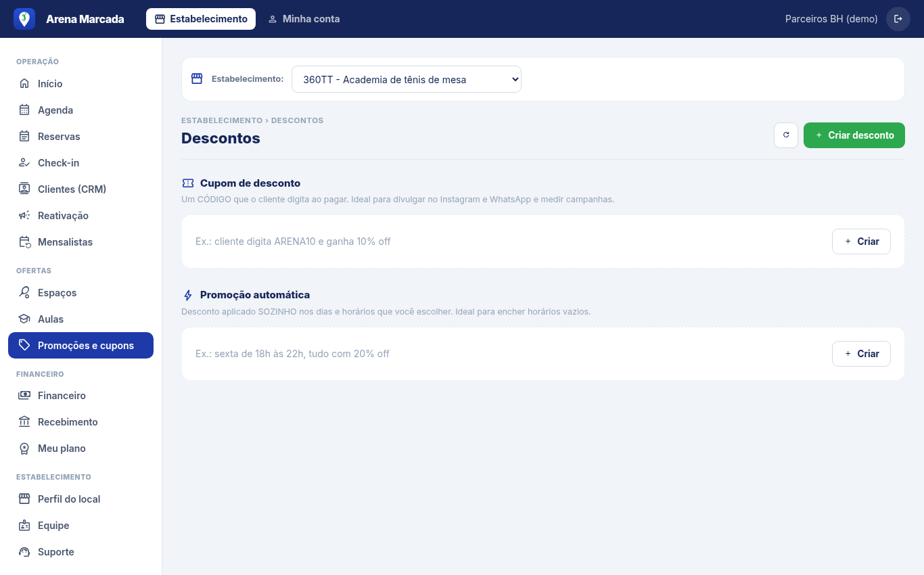The image size is (924, 575).
Task: Click the Mensalistas recurring calendar icon
Action: click(x=24, y=242)
